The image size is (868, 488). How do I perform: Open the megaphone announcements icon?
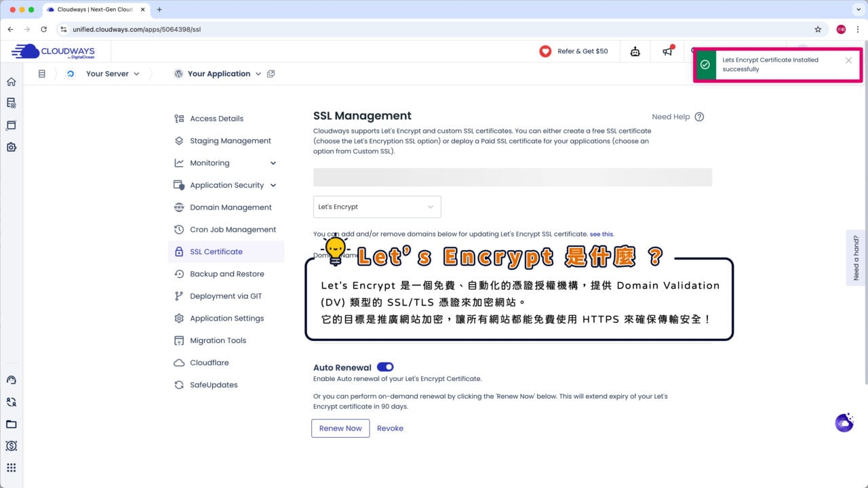pos(667,52)
